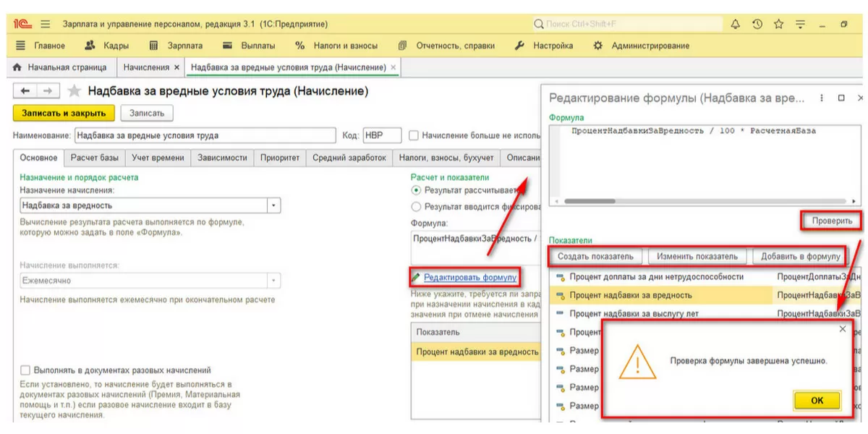Click the Отчетность, справки documents icon
The width and height of the screenshot is (868, 434).
pyautogui.click(x=402, y=46)
